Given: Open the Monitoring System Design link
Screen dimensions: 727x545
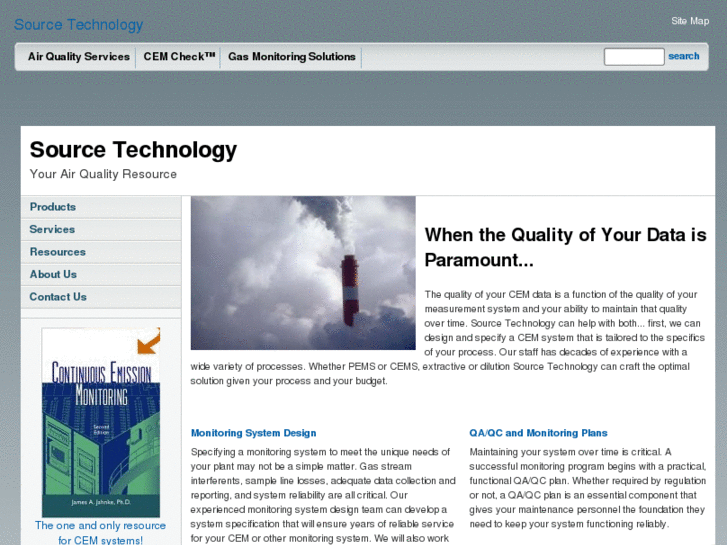Looking at the screenshot, I should [x=254, y=433].
